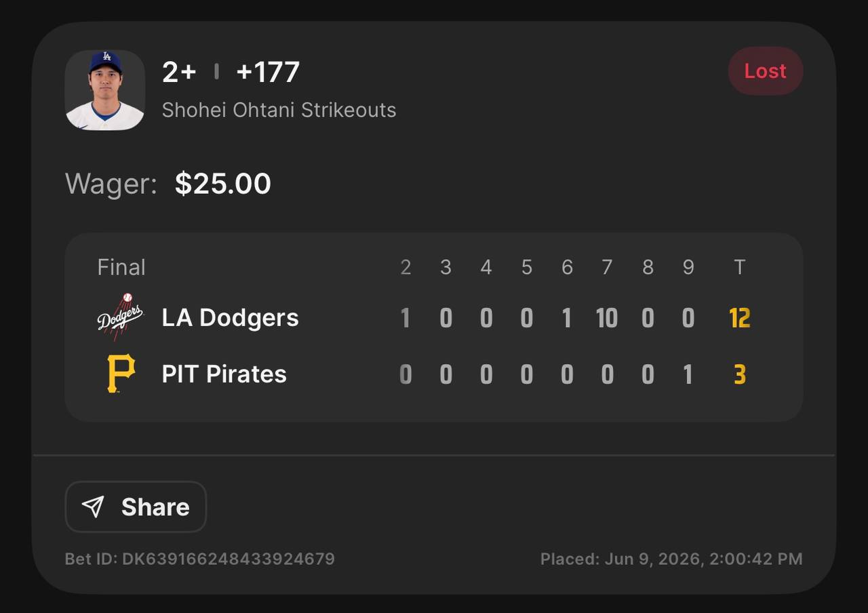Click the 2+ strikeouts line label
This screenshot has height=613, width=868.
[179, 72]
